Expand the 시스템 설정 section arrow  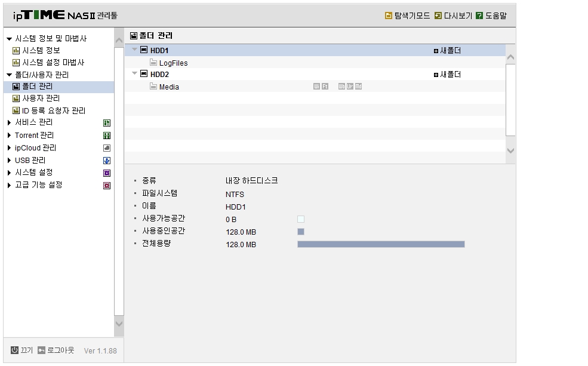[9, 173]
